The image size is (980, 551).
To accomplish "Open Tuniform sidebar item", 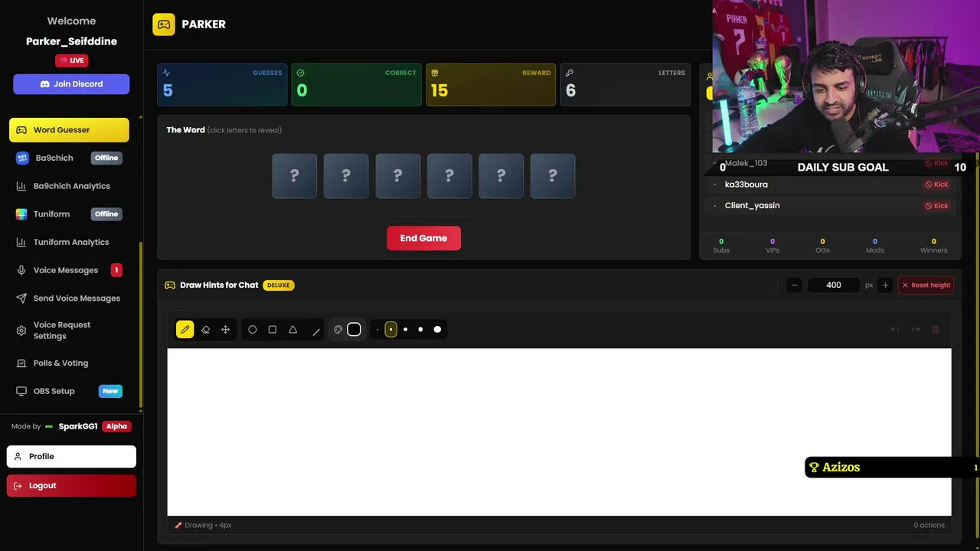I will point(69,214).
